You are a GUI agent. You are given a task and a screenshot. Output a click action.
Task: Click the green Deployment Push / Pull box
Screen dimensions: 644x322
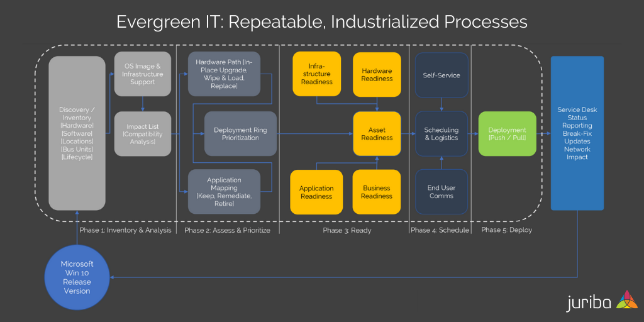click(507, 134)
